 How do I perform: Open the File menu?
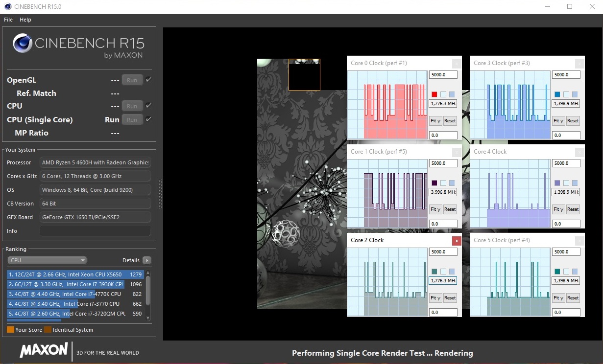click(8, 20)
